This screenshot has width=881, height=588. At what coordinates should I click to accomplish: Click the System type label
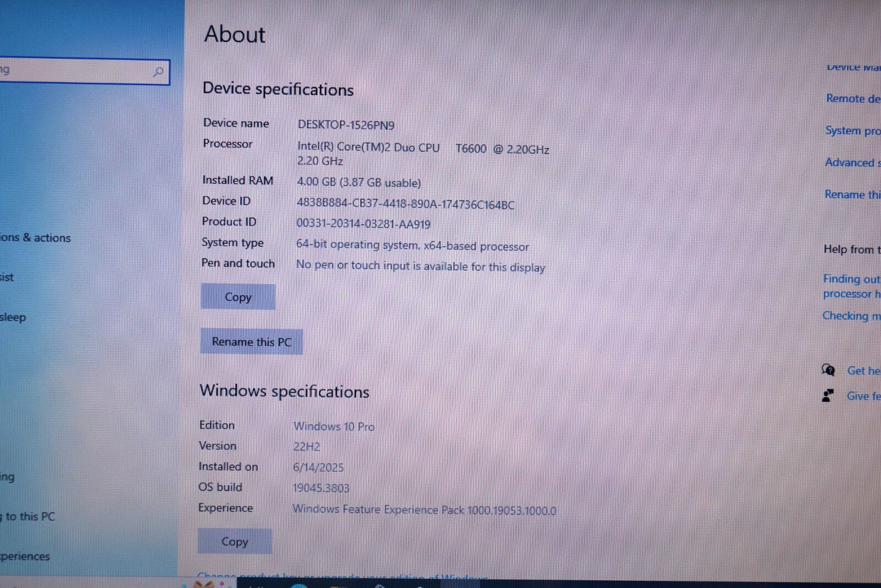pyautogui.click(x=232, y=242)
